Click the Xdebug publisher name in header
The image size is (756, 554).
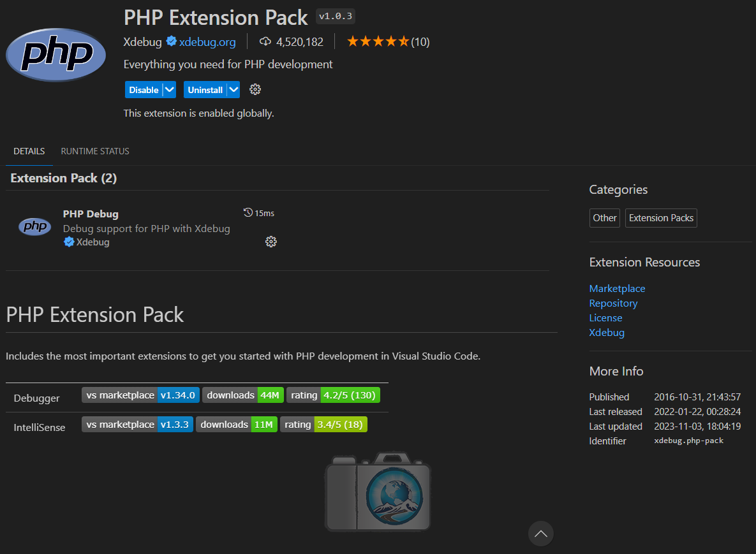point(143,42)
